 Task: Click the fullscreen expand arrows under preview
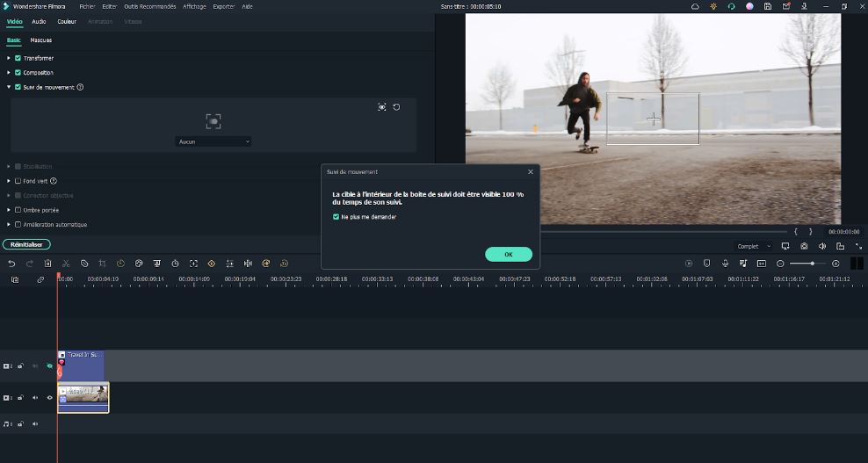tap(858, 247)
